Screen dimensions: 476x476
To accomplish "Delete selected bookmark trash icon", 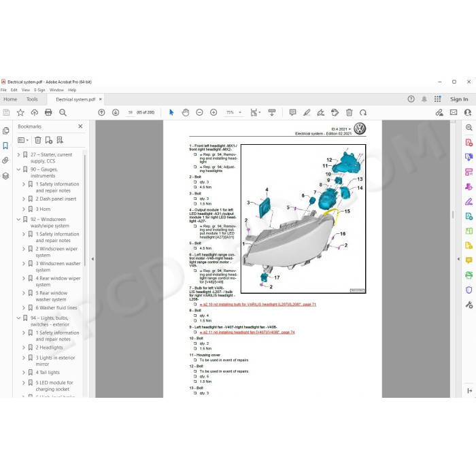I will (38, 140).
